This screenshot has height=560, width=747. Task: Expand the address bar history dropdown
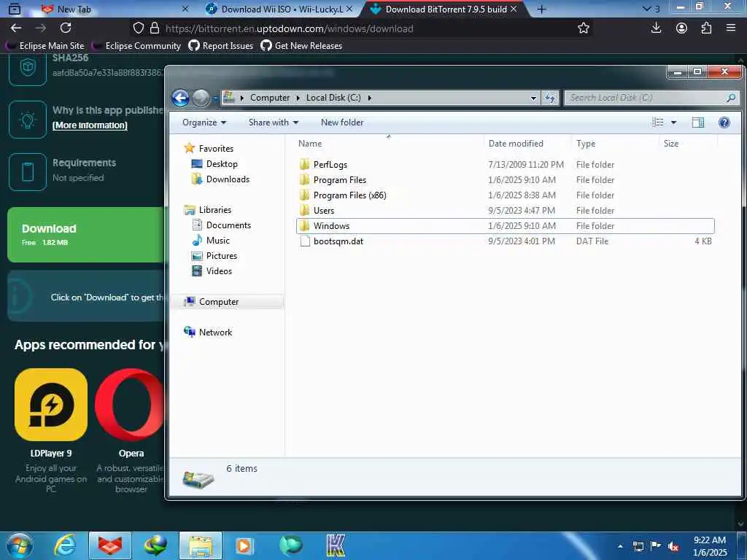(x=533, y=98)
